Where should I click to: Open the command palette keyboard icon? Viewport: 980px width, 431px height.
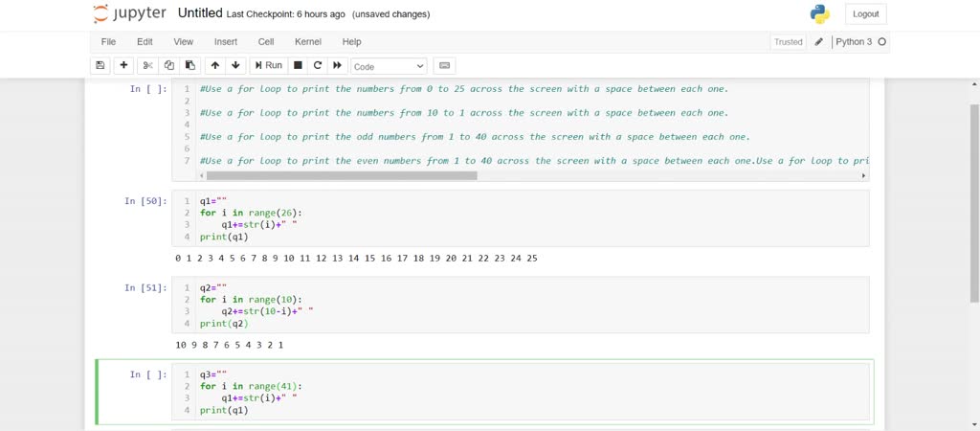(x=444, y=66)
